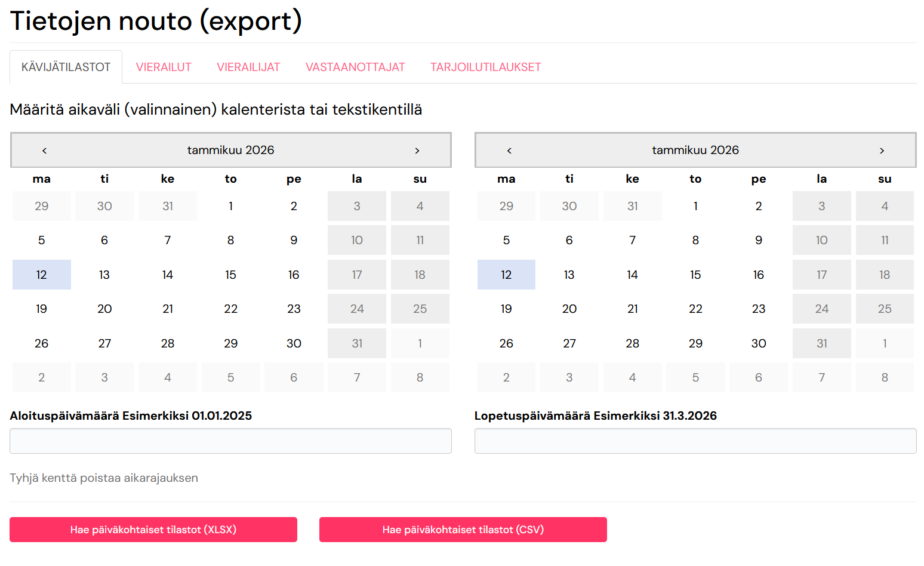Open the Vastaanottajat tab

[355, 67]
